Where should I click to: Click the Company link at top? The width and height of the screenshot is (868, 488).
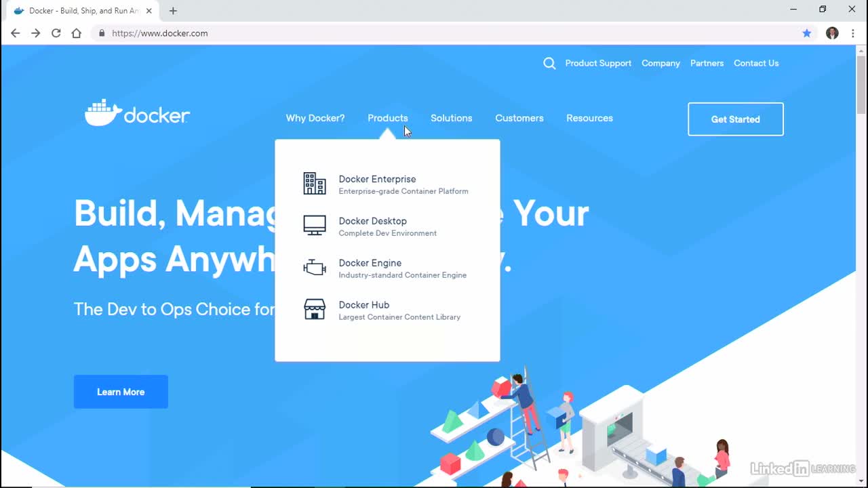(660, 63)
